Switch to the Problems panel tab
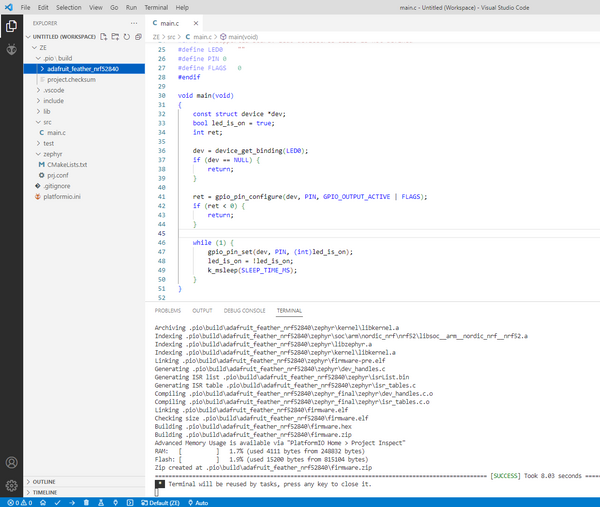The height and width of the screenshot is (507, 600). tap(168, 310)
